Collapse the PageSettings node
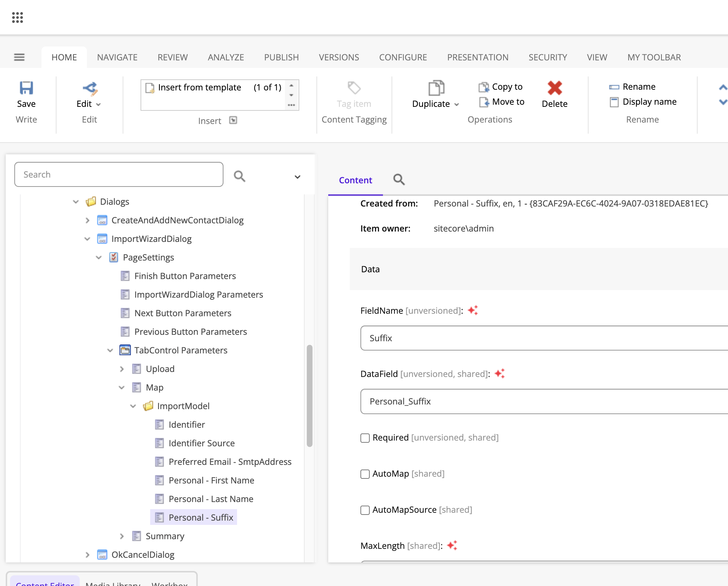Image resolution: width=728 pixels, height=586 pixels. [99, 257]
